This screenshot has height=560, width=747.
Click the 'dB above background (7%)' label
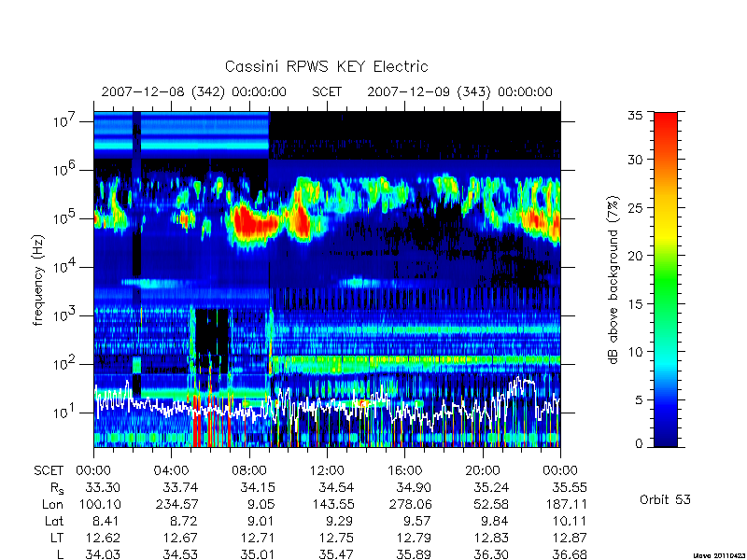[x=613, y=280]
